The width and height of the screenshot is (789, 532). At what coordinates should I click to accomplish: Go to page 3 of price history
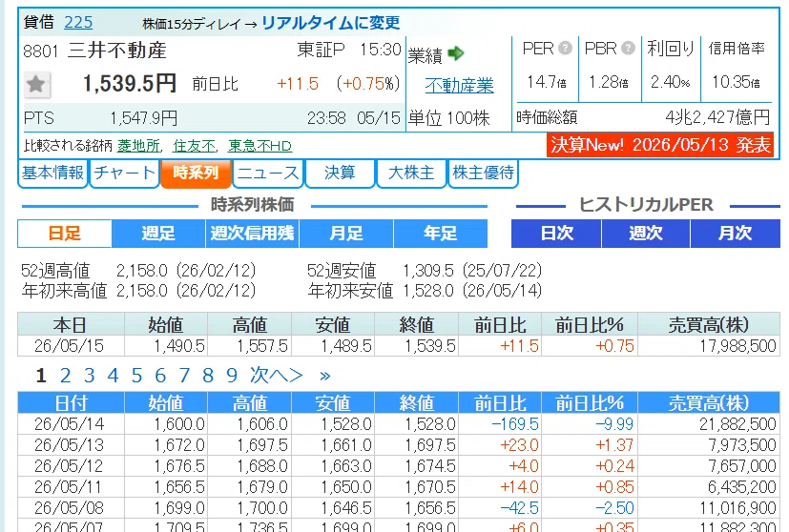(x=90, y=376)
